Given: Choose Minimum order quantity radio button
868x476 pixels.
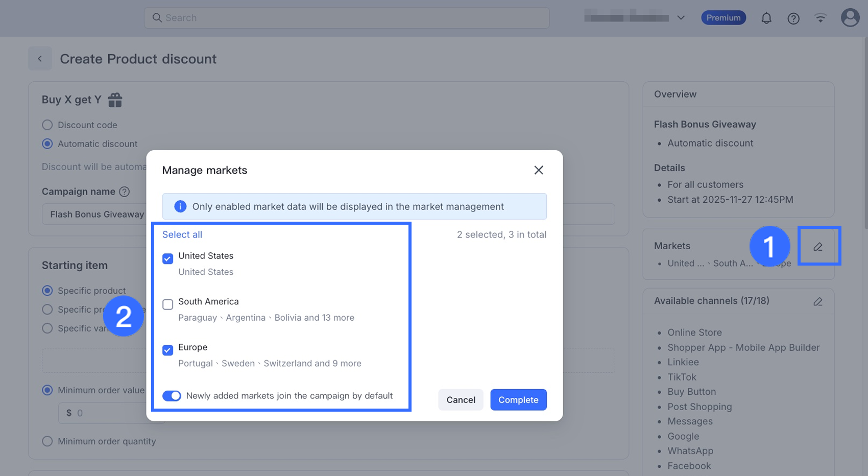Looking at the screenshot, I should [x=47, y=441].
